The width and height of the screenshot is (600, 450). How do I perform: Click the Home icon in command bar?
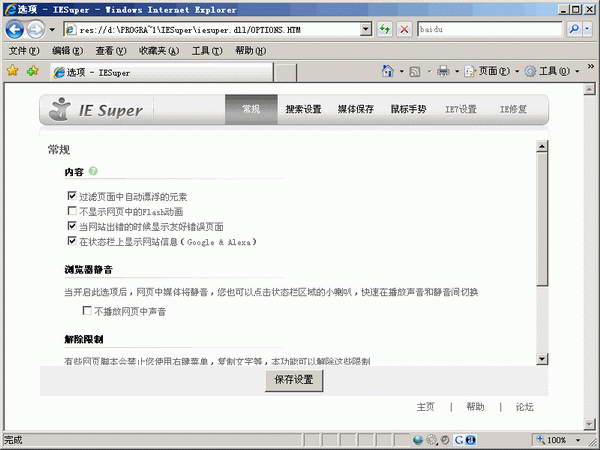pyautogui.click(x=387, y=71)
